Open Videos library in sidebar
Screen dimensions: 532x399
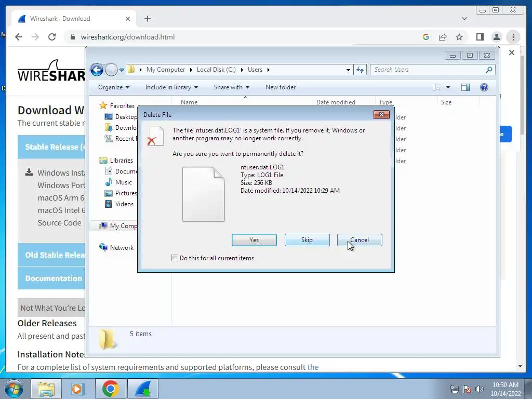(119, 204)
